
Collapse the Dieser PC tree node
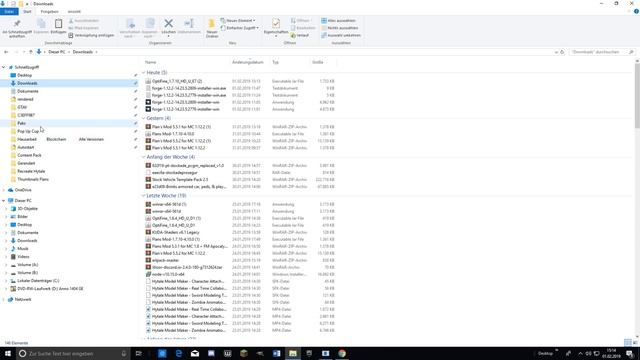click(x=4, y=200)
